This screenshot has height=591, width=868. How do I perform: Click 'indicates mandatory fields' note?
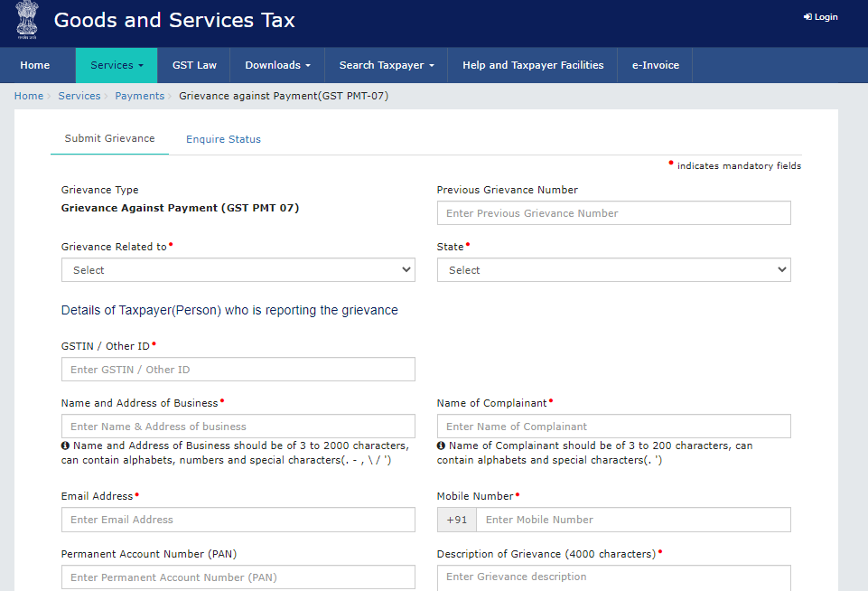tap(739, 165)
